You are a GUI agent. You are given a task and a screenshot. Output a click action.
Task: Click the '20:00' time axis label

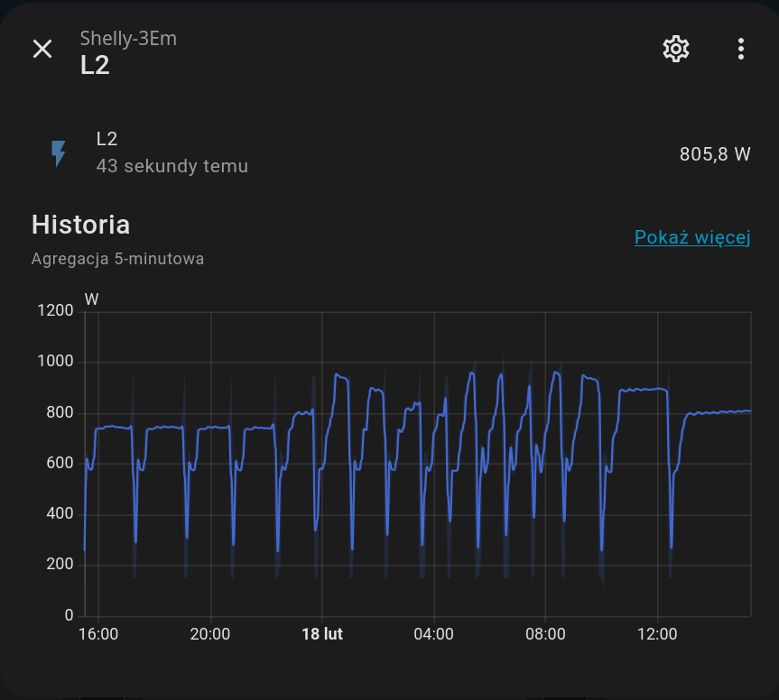click(210, 634)
